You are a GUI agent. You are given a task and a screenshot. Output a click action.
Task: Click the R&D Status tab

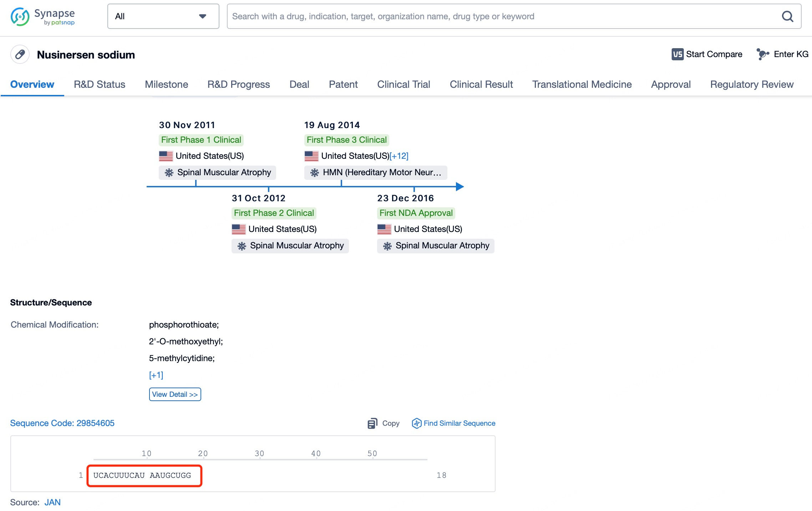click(x=100, y=84)
